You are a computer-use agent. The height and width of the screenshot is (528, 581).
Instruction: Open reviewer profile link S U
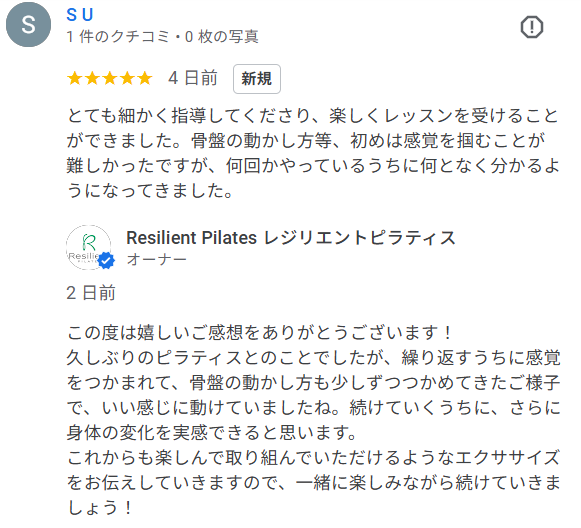point(80,14)
